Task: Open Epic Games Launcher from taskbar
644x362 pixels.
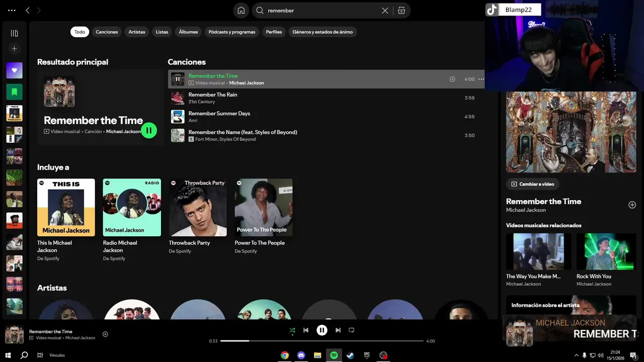Action: point(367,355)
